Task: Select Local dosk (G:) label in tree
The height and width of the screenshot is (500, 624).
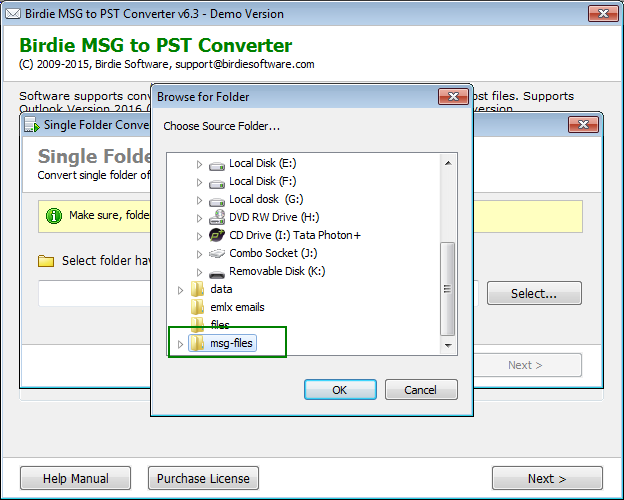Action: click(x=266, y=199)
